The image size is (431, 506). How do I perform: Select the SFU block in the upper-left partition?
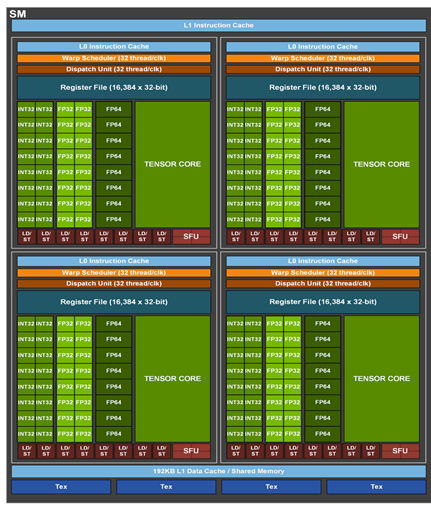[x=191, y=237]
